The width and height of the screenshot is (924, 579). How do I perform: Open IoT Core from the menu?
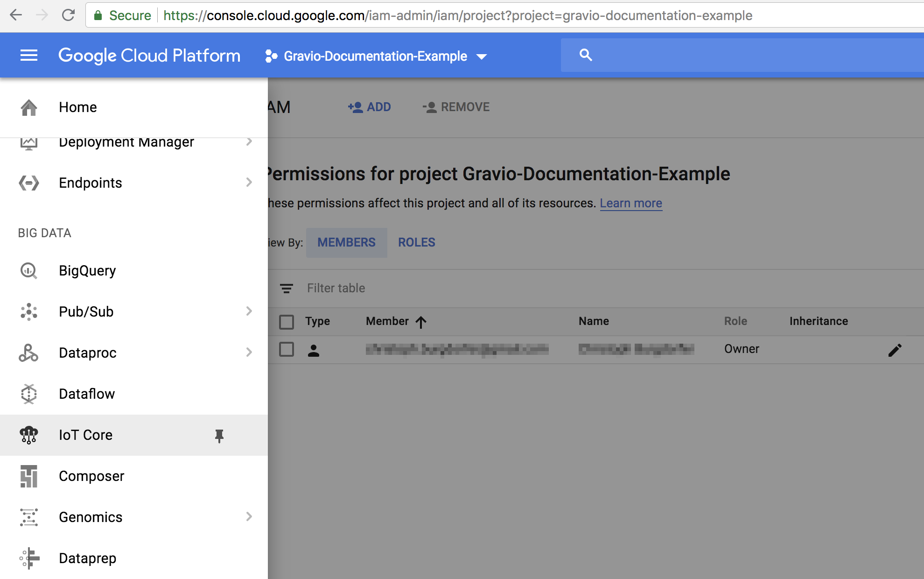[x=134, y=435]
